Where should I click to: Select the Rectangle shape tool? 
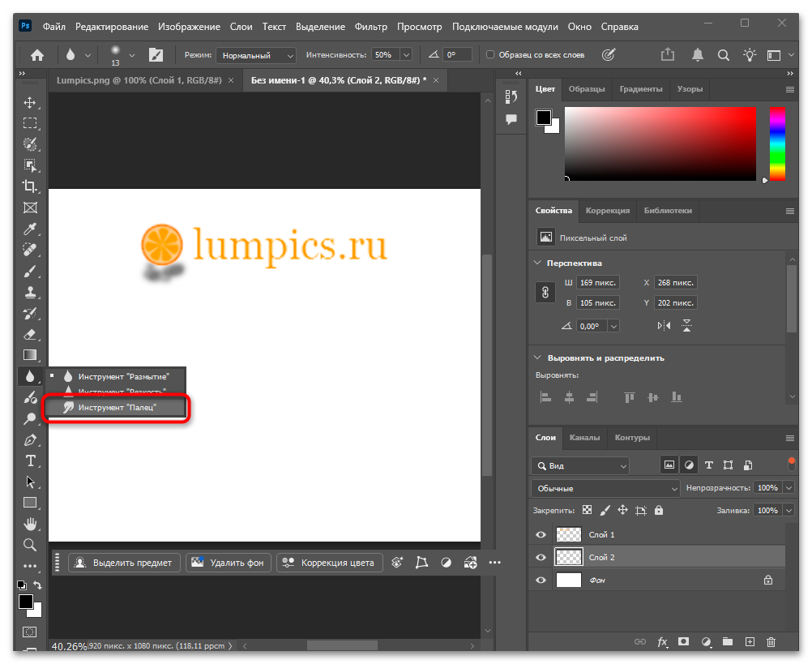(x=30, y=503)
